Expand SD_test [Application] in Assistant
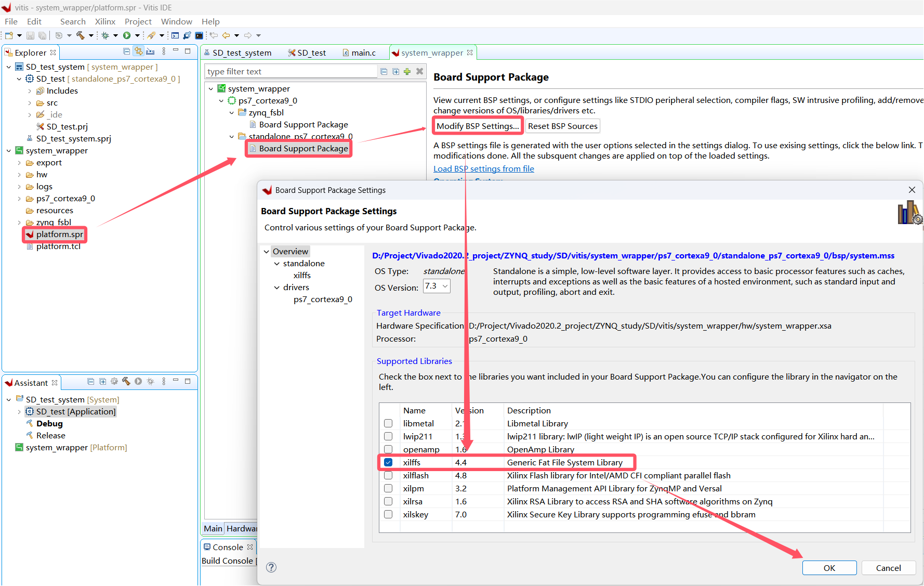This screenshot has width=924, height=586. [x=19, y=412]
